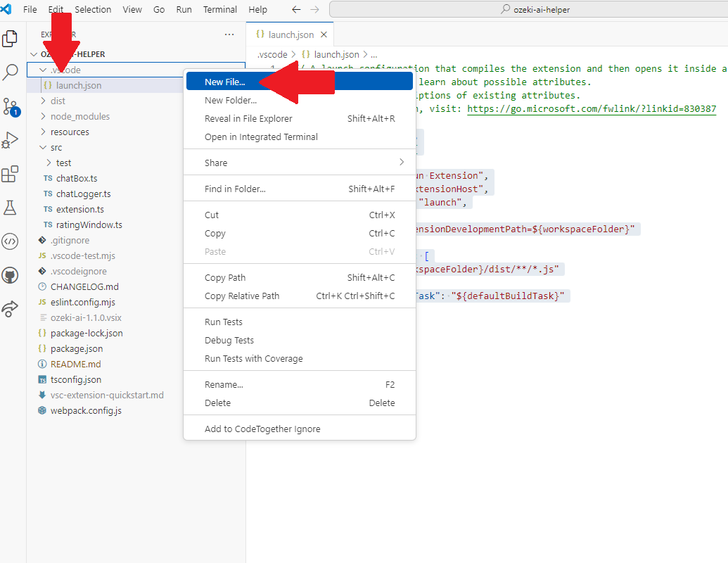Viewport: 728px width, 563px height.
Task: Open the Go menu
Action: pyautogui.click(x=159, y=9)
